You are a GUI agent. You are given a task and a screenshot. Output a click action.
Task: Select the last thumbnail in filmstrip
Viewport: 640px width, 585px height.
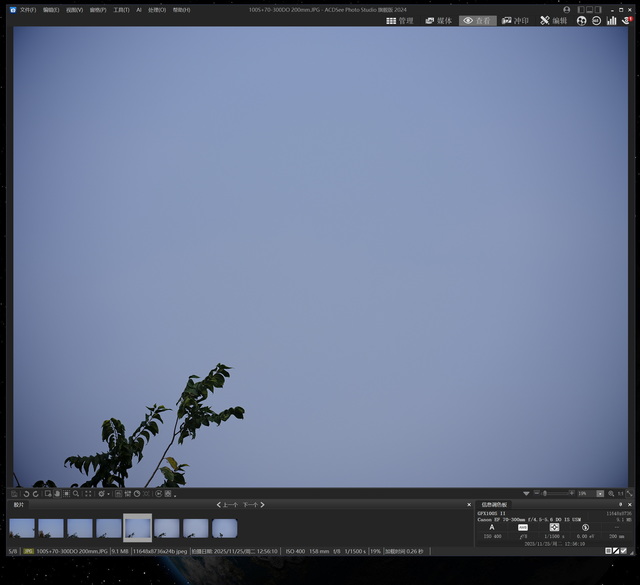coord(224,528)
